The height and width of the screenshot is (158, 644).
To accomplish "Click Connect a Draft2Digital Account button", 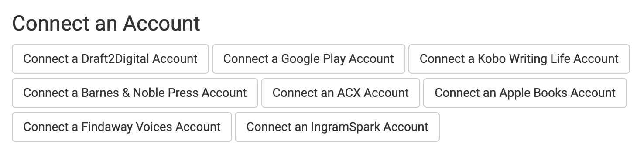I will (x=110, y=58).
